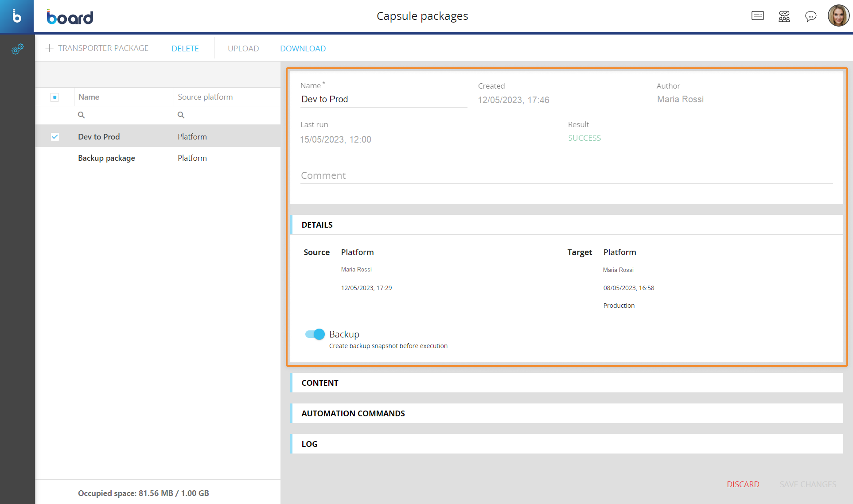The width and height of the screenshot is (853, 504).
Task: Click the user profile avatar
Action: 838,16
